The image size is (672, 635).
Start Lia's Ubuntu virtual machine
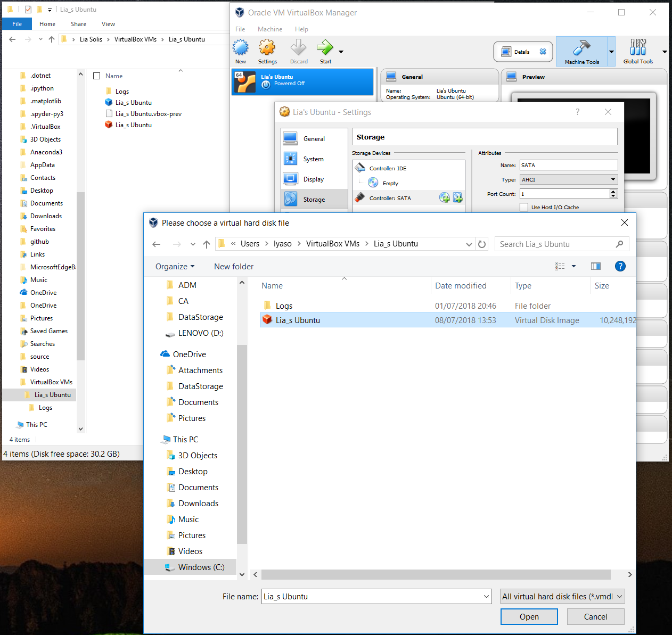325,51
